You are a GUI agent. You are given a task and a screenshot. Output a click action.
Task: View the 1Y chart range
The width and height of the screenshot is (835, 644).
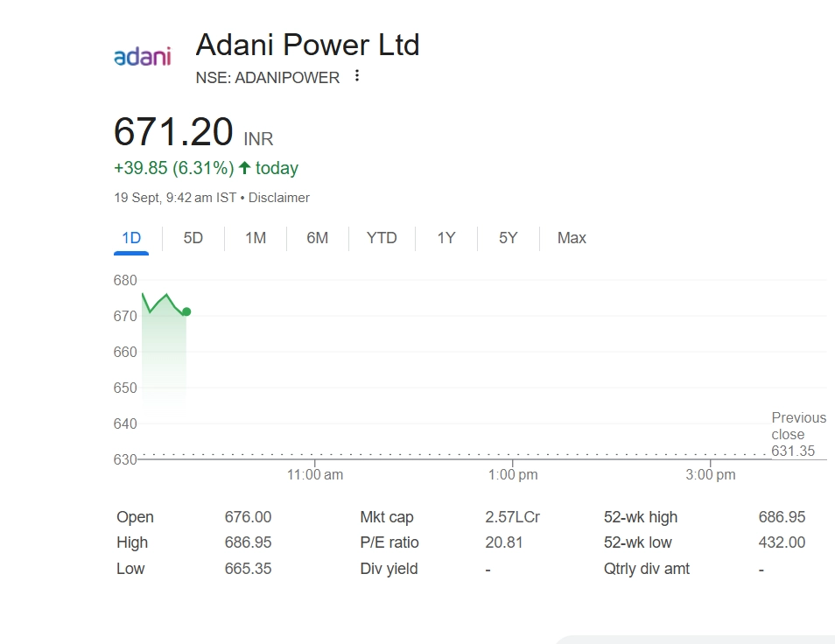coord(446,238)
